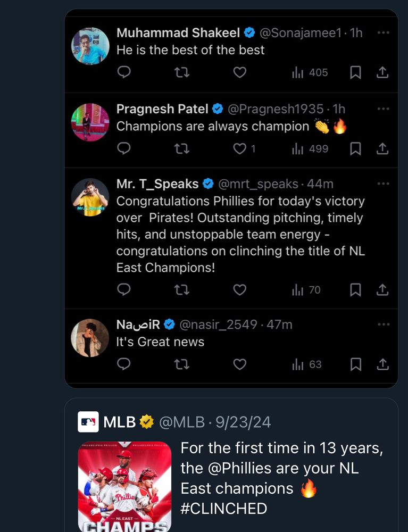
Task: Retweet Pragnesh Patel's tweet
Action: [x=182, y=149]
